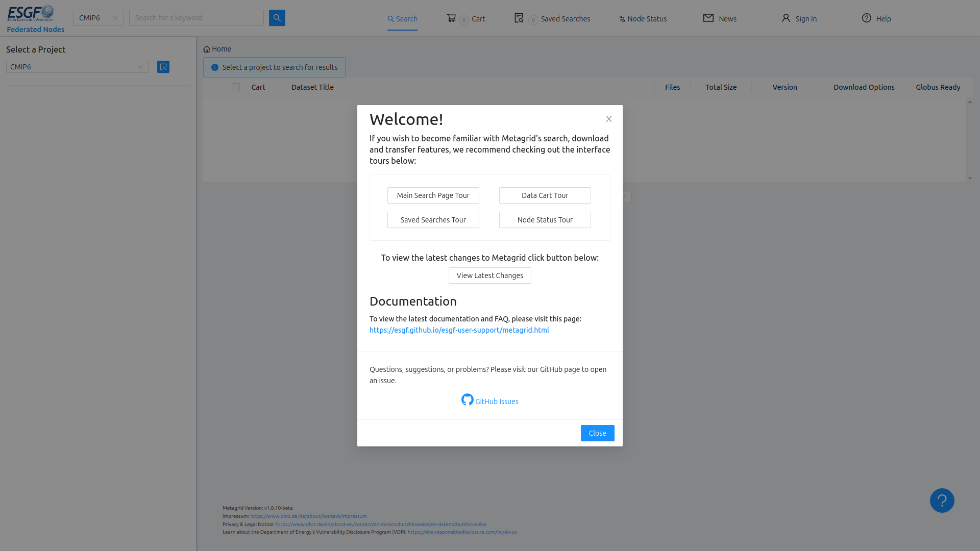This screenshot has width=980, height=551.
Task: Click the Dataset Title column header
Action: [x=312, y=87]
